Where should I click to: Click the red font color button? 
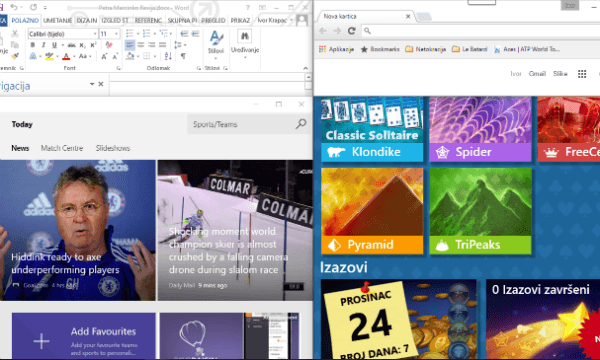coord(66,57)
